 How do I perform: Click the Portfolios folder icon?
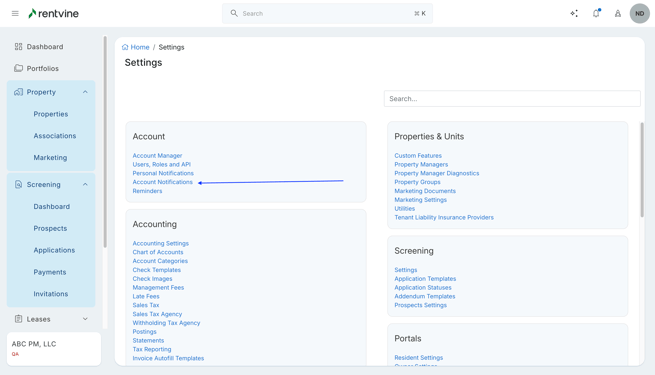tap(18, 68)
